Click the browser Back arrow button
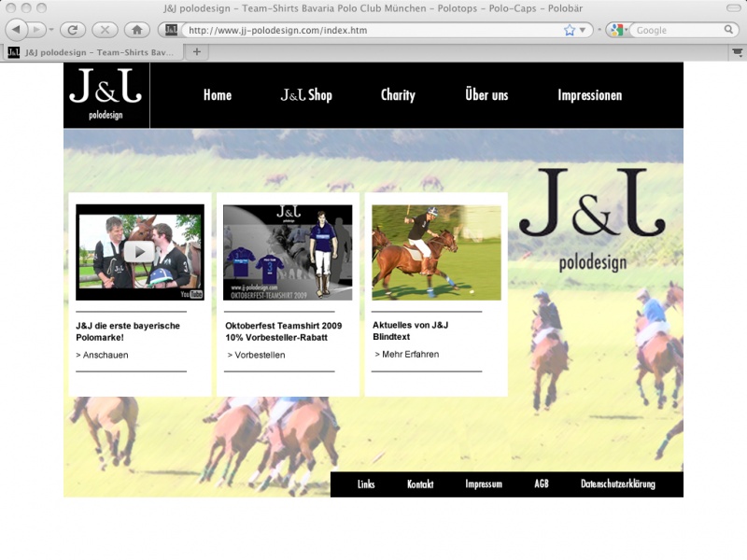 tap(17, 30)
